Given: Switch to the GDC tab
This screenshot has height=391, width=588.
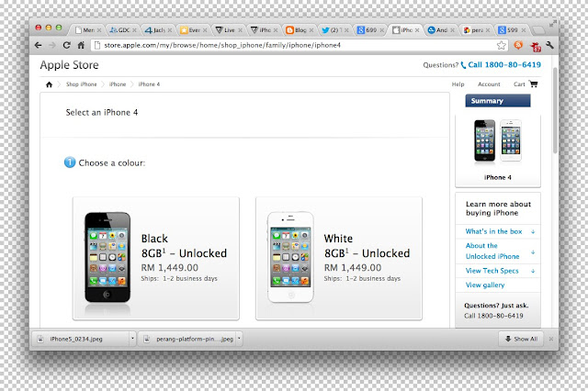Looking at the screenshot, I should 122,30.
